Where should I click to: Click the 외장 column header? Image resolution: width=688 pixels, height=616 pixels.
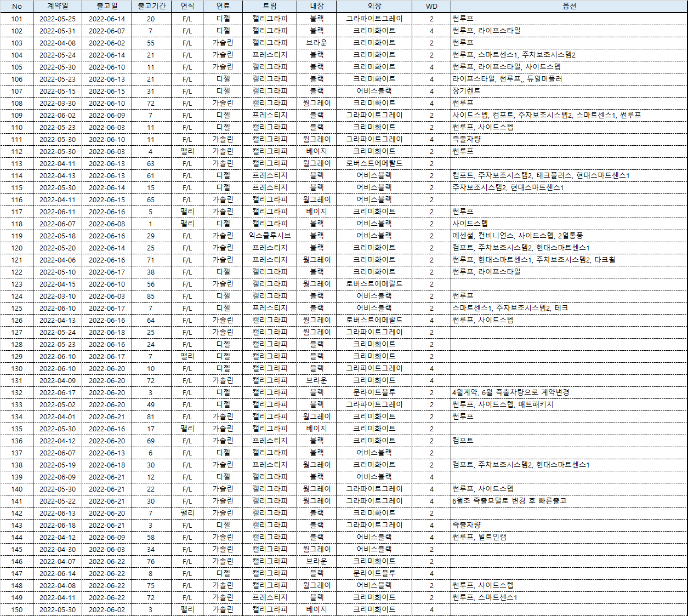374,6
